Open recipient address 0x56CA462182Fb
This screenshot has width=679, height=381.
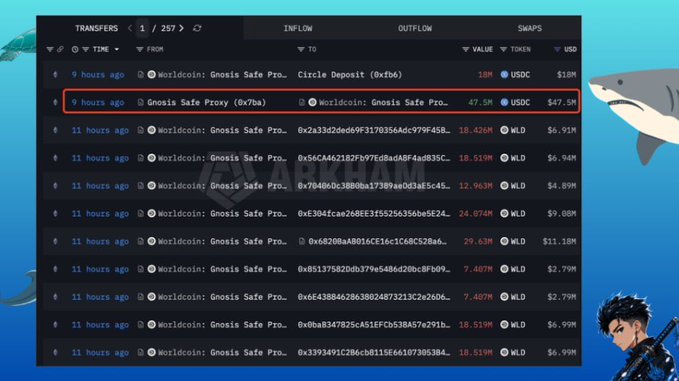(x=374, y=158)
